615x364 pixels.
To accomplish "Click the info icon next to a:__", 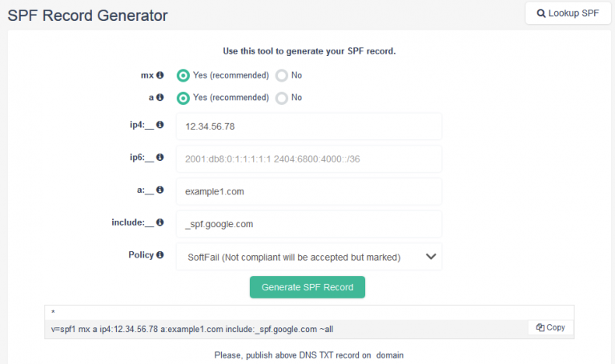I will (x=159, y=190).
